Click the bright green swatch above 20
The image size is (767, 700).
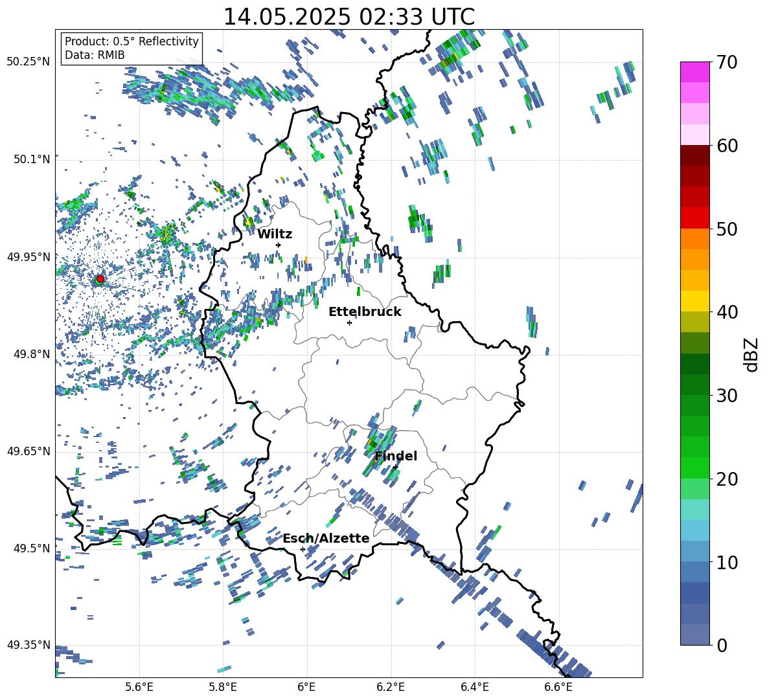pyautogui.click(x=694, y=468)
